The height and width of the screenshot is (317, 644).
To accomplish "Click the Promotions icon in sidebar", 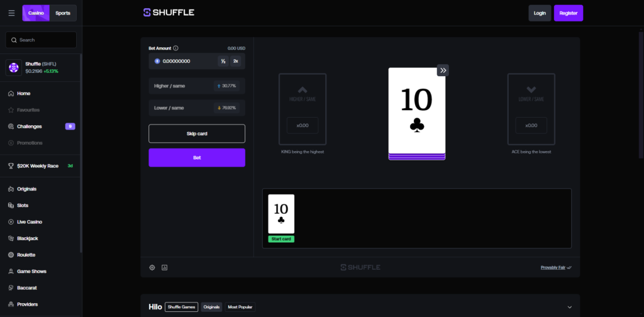I will 11,143.
